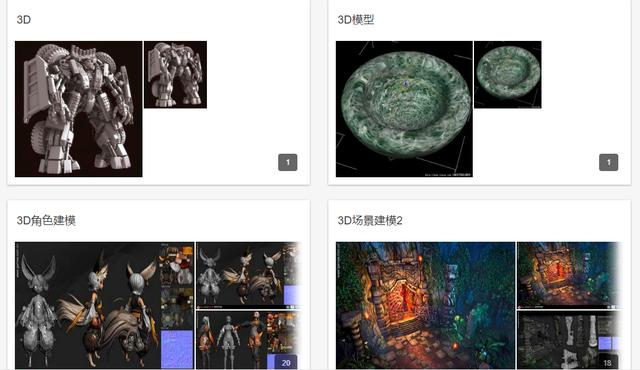Open the lower right character thumbnail in 3D角色建模
The width and height of the screenshot is (640, 370).
pos(249,340)
